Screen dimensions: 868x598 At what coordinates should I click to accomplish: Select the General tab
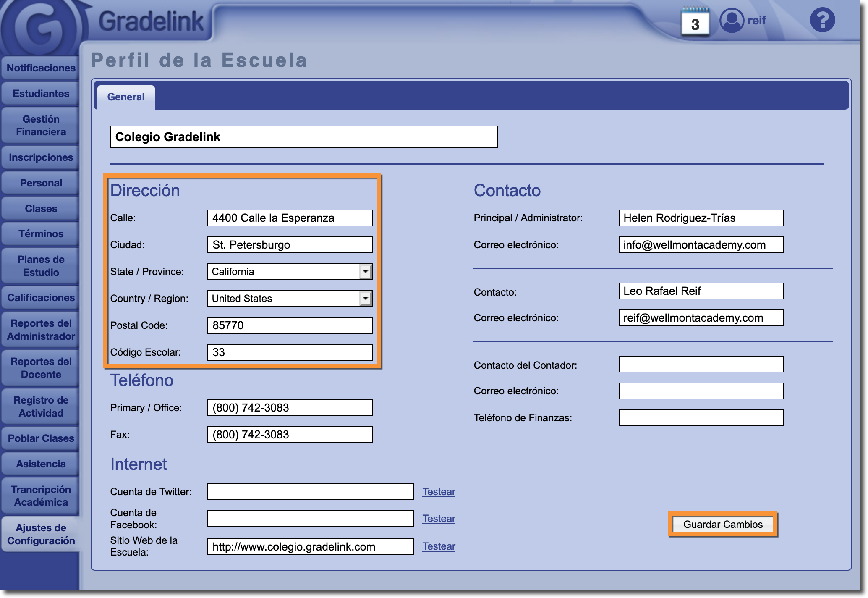click(x=125, y=97)
